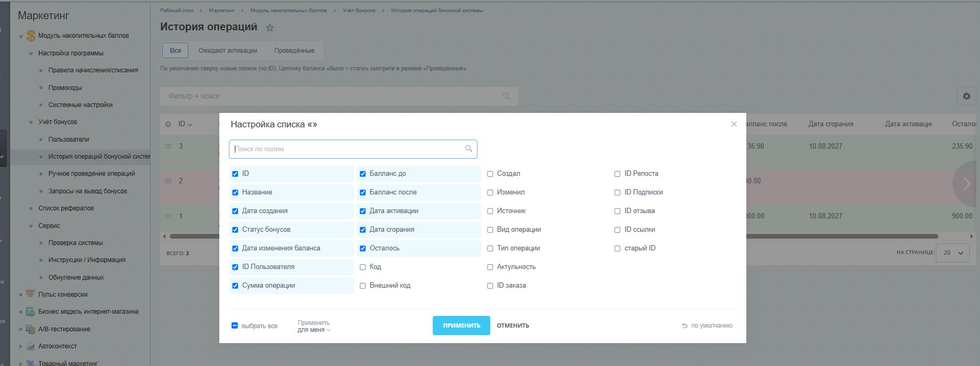Switch to the Проведённые tab

tap(294, 51)
